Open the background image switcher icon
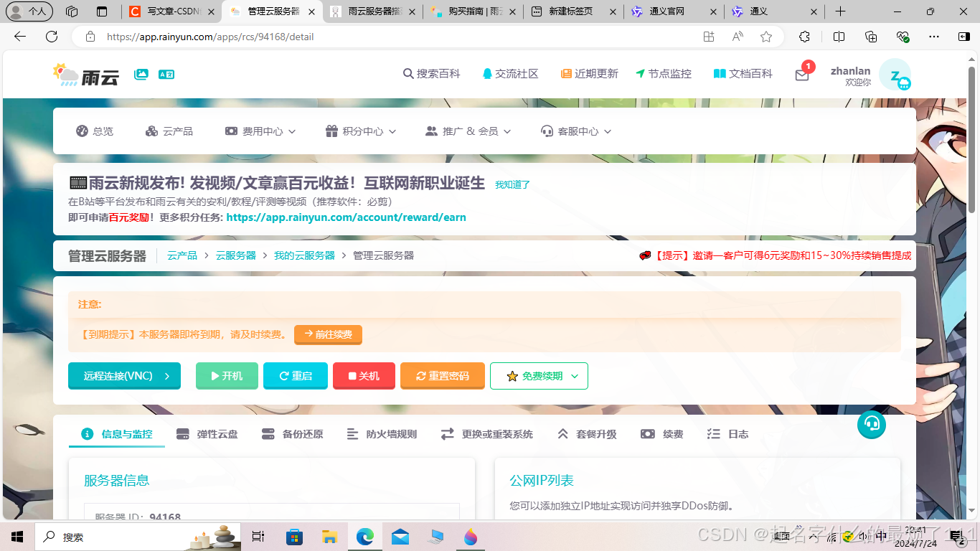Screen dimensions: 980x551 click(141, 74)
